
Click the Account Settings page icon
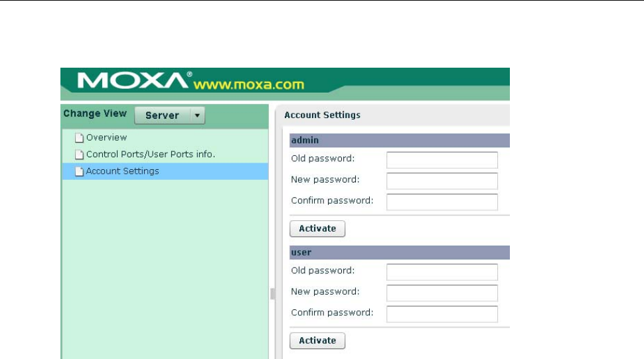79,171
